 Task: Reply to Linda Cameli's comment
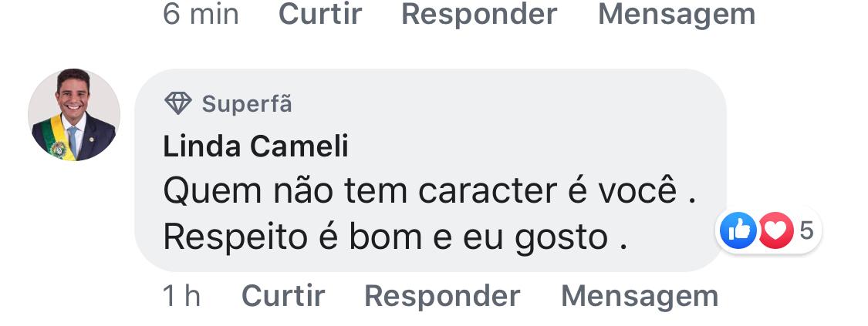(x=442, y=296)
